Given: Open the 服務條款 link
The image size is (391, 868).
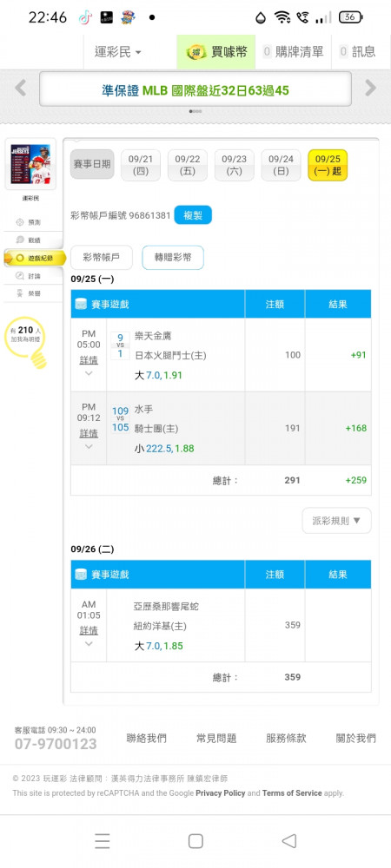Looking at the screenshot, I should click(287, 738).
